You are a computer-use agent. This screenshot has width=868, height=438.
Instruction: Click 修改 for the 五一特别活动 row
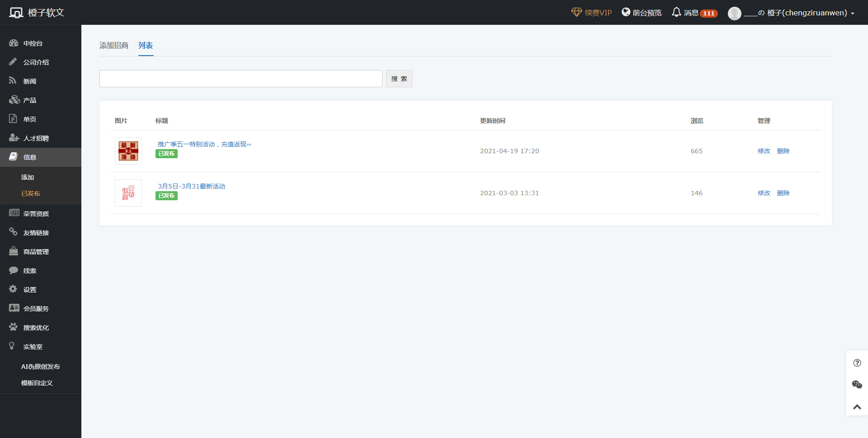point(764,151)
